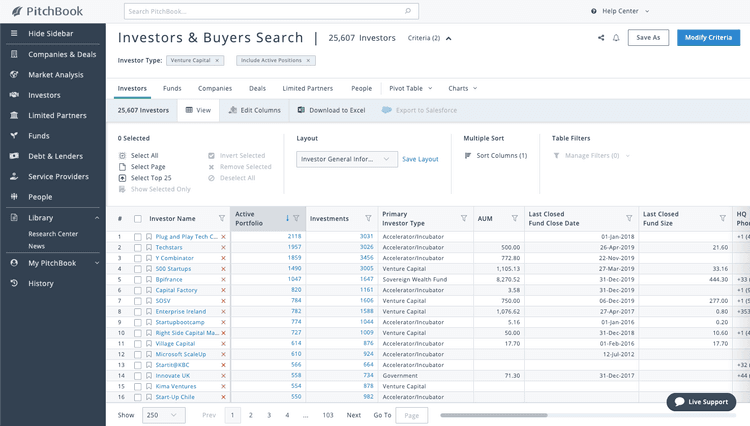Open the Layout dropdown selector
Image resolution: width=750 pixels, height=426 pixels.
pos(346,158)
